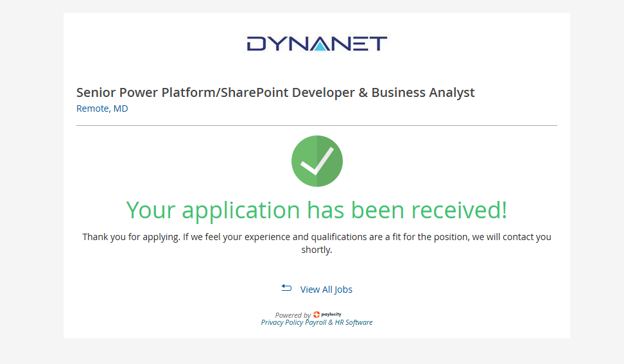Click the orange Paylocity logo symbol
Viewport: 624px width, 364px height.
click(x=316, y=315)
